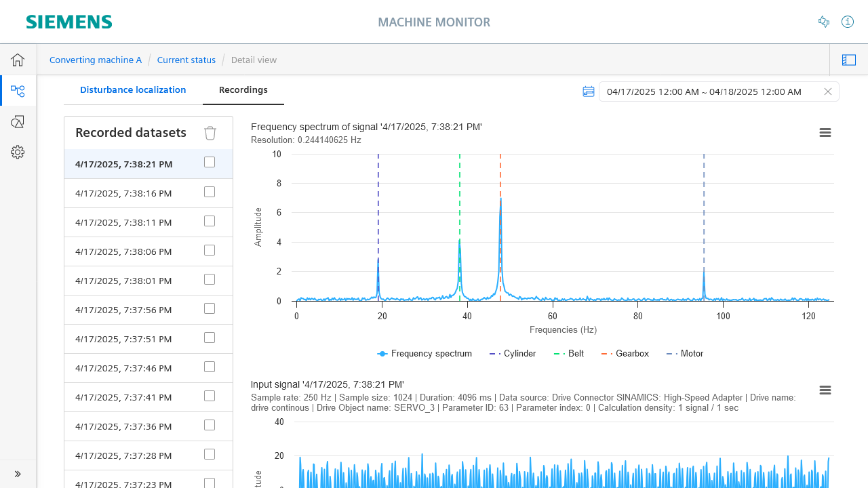Delete recorded datasets with trash icon
The height and width of the screenshot is (488, 868).
[210, 133]
